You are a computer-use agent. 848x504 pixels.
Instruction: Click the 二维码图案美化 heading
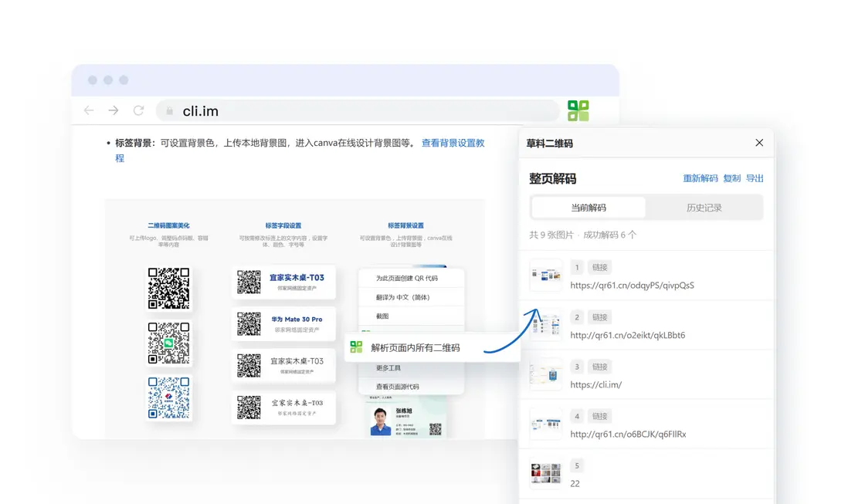coord(168,226)
